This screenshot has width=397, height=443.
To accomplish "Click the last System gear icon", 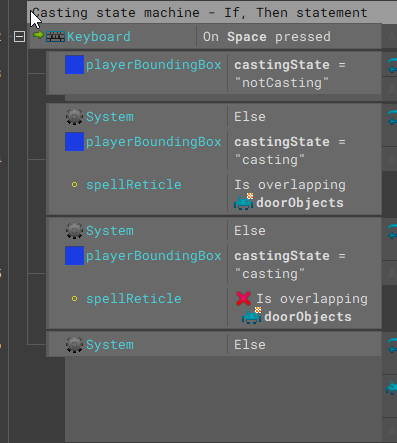I will point(74,345).
